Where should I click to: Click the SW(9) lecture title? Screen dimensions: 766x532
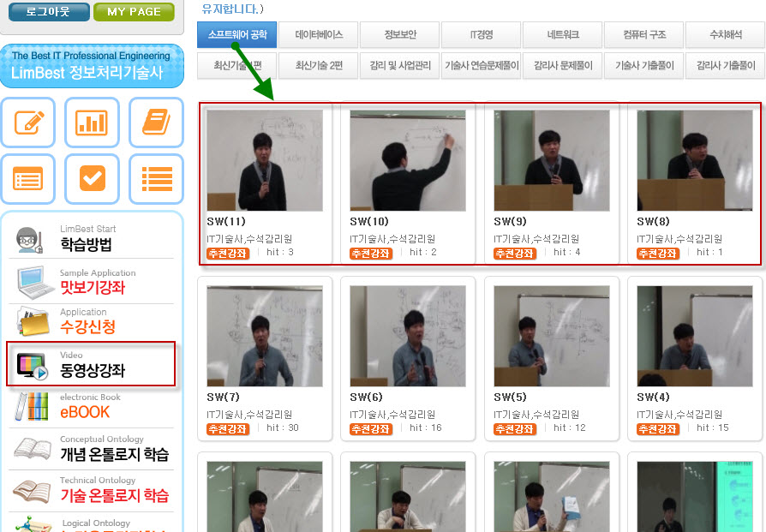click(510, 221)
